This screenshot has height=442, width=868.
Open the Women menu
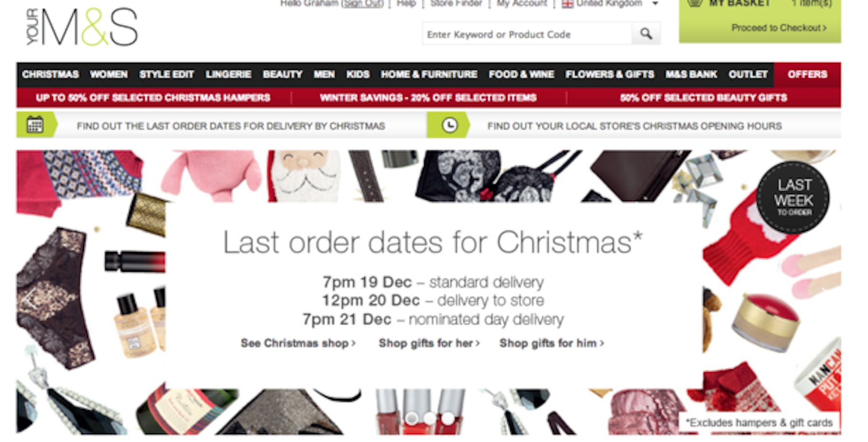(108, 74)
